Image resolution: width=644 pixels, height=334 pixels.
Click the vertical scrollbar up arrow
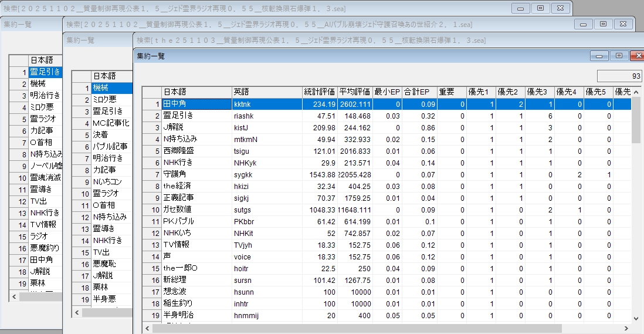(636, 92)
